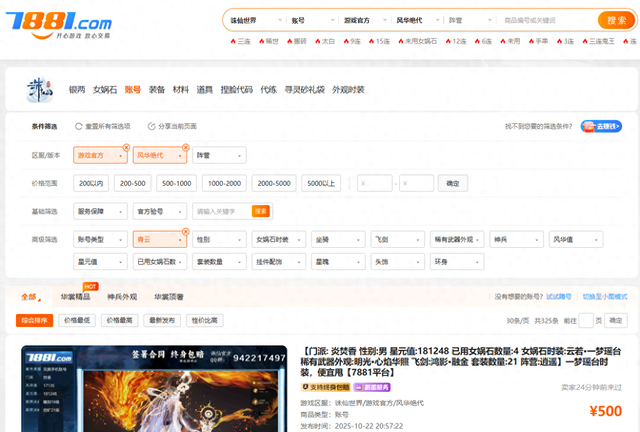640x432 pixels.
Task: Remove the 游戏官方 filter via its X
Action: (x=126, y=148)
